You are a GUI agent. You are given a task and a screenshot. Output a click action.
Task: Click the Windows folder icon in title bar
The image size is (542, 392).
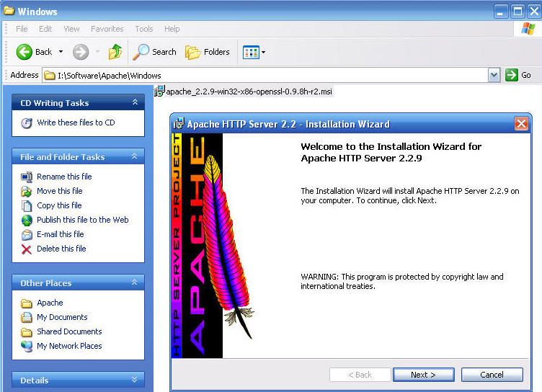pos(9,11)
